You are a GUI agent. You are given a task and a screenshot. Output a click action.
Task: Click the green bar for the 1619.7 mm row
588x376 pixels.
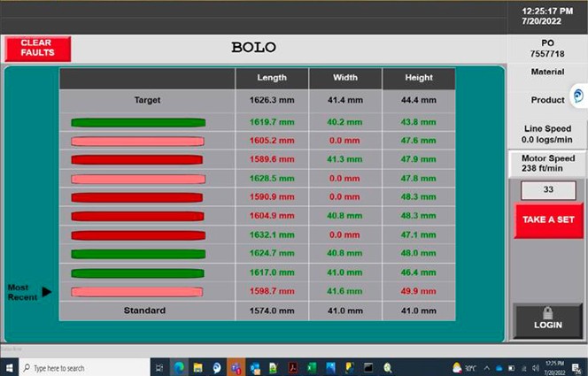tap(138, 122)
